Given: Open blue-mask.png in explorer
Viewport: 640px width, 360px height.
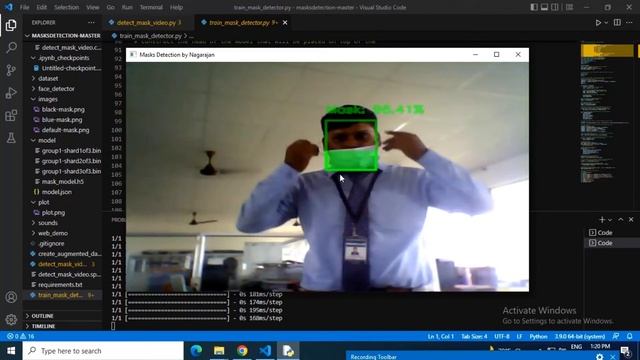Looking at the screenshot, I should point(62,120).
